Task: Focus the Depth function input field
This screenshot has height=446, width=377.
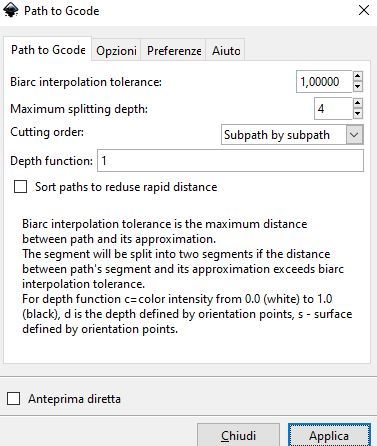Action: [230, 161]
